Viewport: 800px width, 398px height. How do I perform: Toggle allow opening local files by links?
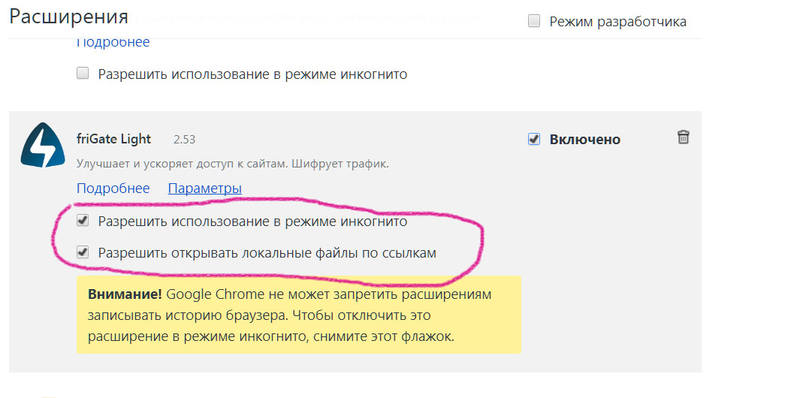pyautogui.click(x=82, y=252)
